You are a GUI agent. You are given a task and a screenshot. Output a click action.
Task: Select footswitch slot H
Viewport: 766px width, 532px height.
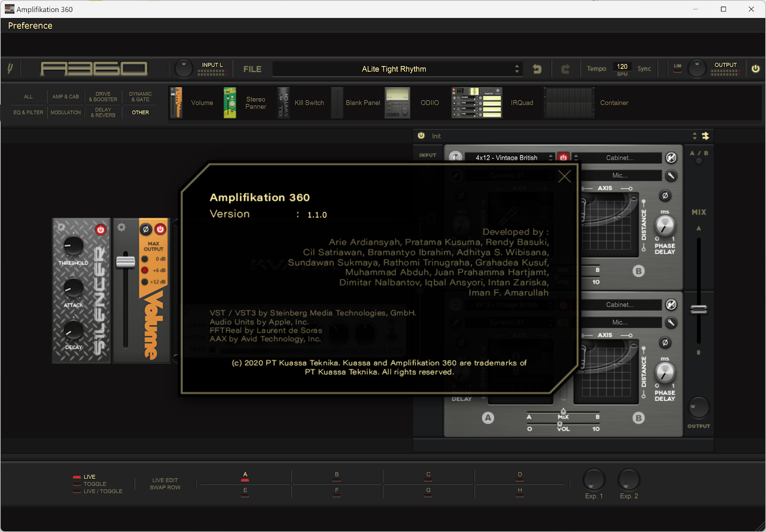pyautogui.click(x=520, y=491)
